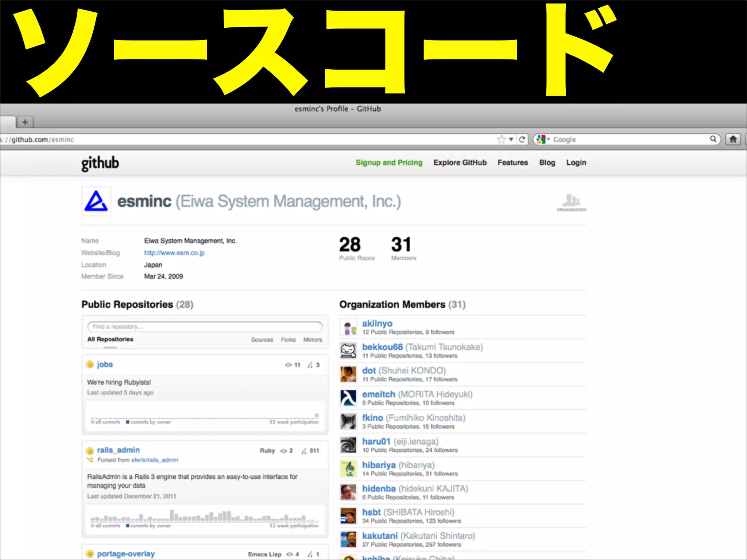This screenshot has height=560, width=747.
Task: Click rails_admin public repository icon
Action: [x=90, y=451]
